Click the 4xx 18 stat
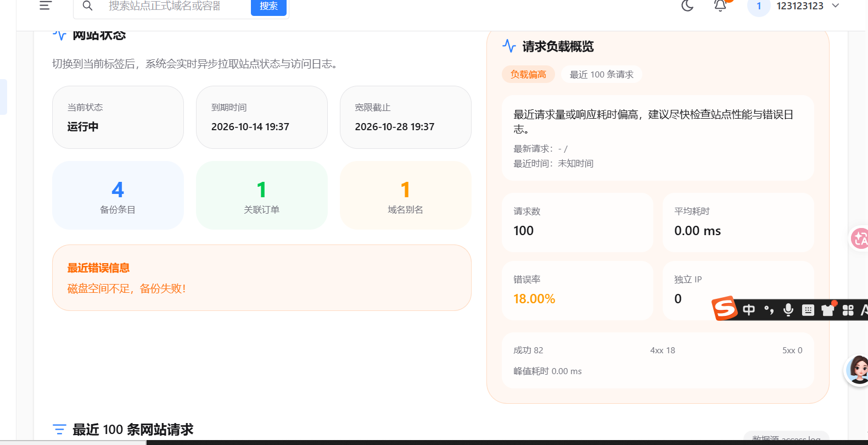This screenshot has width=868, height=445. coord(663,350)
